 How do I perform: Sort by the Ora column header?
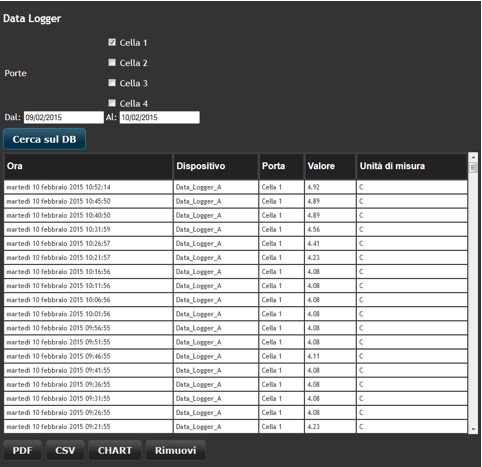pyautogui.click(x=88, y=166)
